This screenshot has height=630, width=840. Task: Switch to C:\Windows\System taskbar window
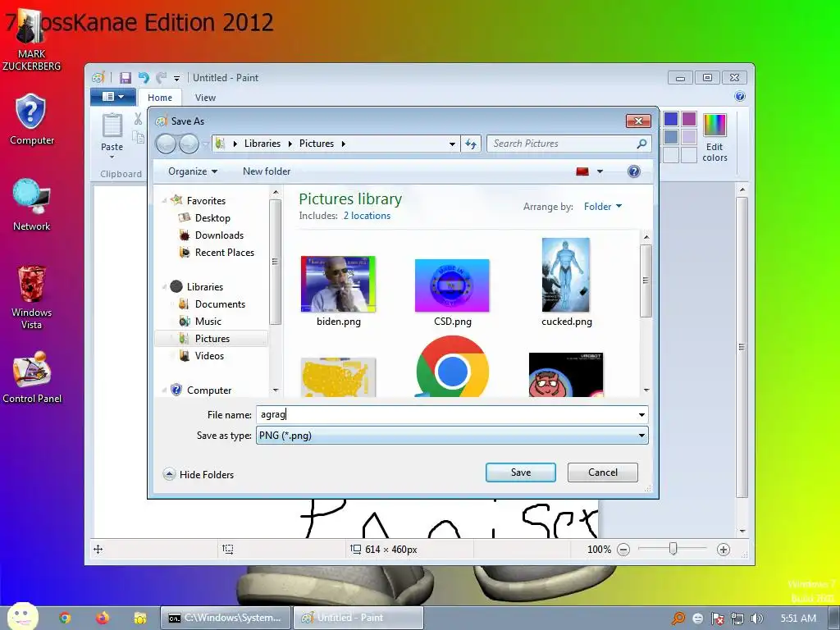[226, 618]
